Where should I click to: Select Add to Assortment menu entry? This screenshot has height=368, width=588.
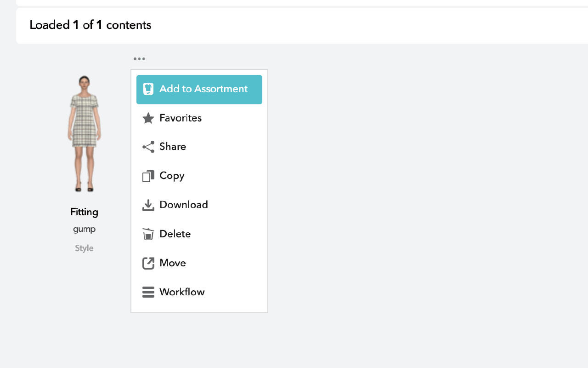point(199,89)
